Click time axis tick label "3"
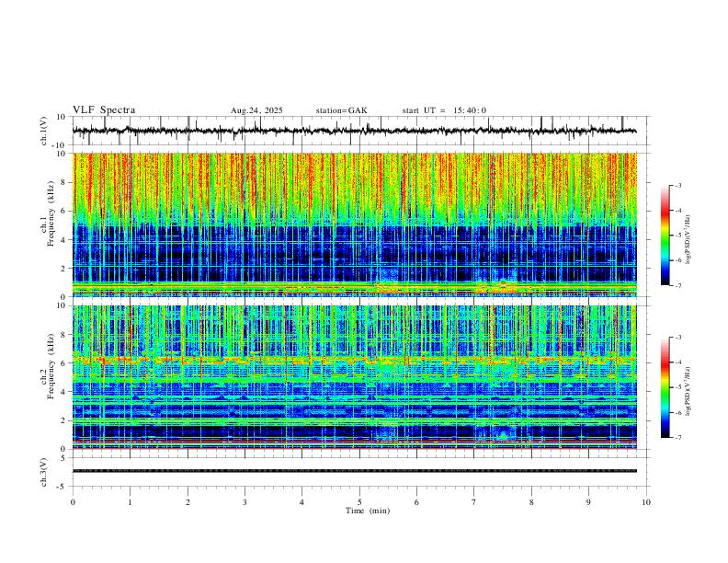The width and height of the screenshot is (728, 563). (x=245, y=502)
